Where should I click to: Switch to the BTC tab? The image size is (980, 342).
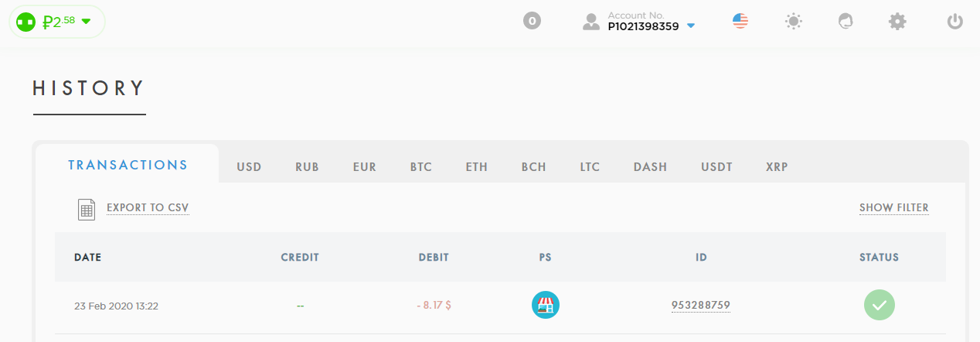click(x=421, y=166)
